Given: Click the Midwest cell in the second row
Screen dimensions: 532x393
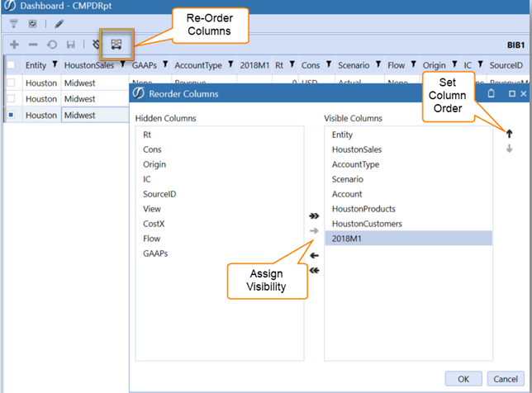Looking at the screenshot, I should point(94,99).
